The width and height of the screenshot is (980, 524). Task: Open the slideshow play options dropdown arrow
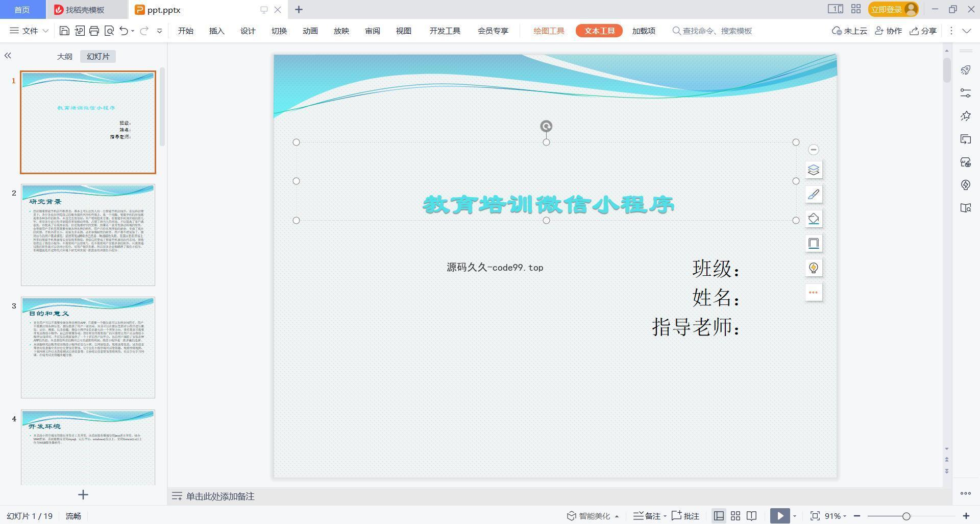pyautogui.click(x=794, y=516)
